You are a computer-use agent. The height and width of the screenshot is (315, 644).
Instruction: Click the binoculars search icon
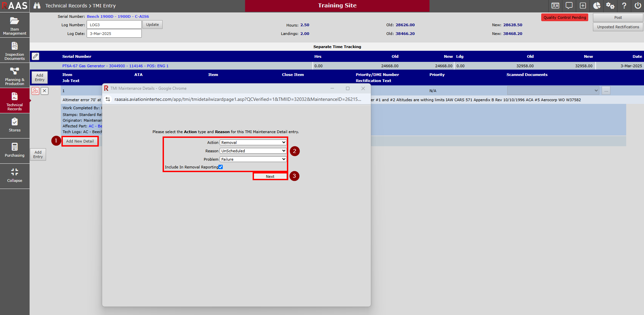[x=37, y=6]
